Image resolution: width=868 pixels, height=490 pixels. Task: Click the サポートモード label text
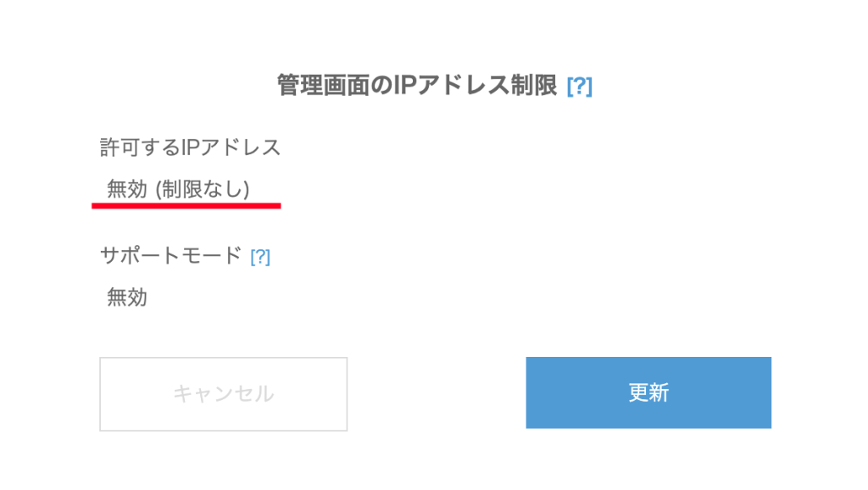click(170, 255)
